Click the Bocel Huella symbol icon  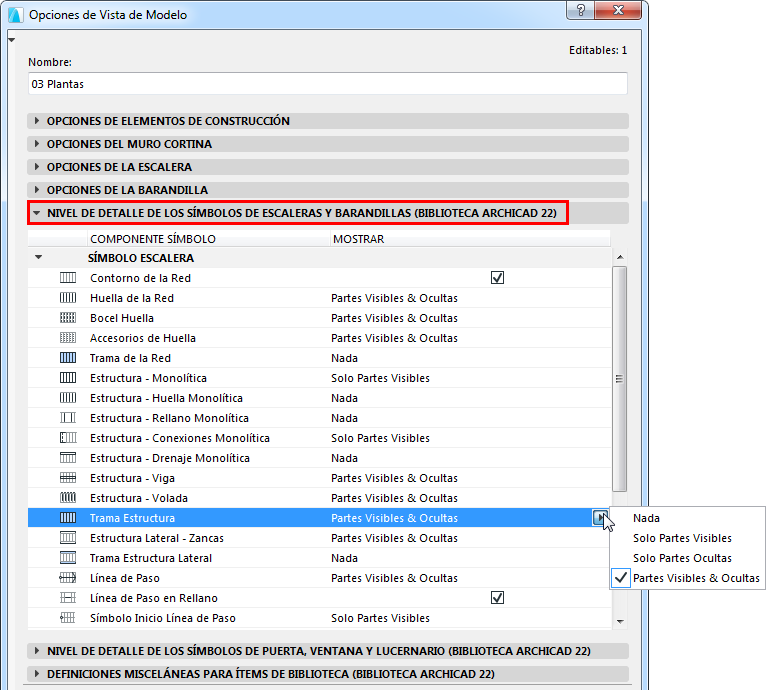tap(68, 318)
